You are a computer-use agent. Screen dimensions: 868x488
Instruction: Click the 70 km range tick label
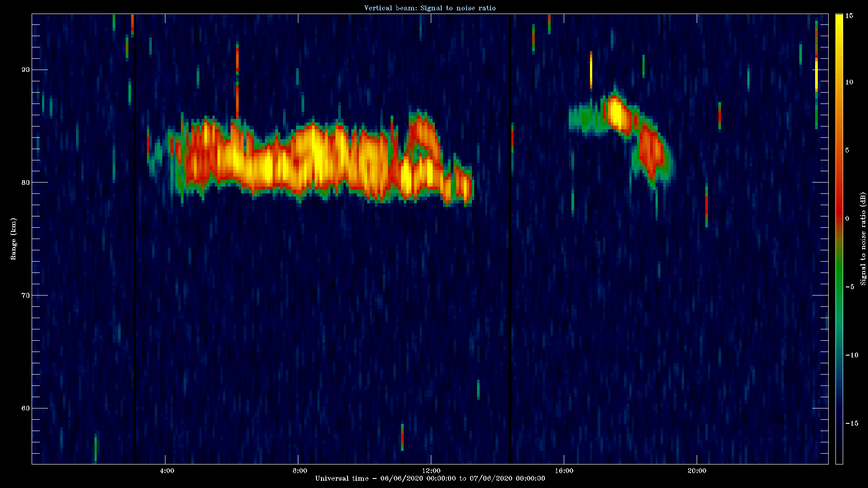point(25,296)
